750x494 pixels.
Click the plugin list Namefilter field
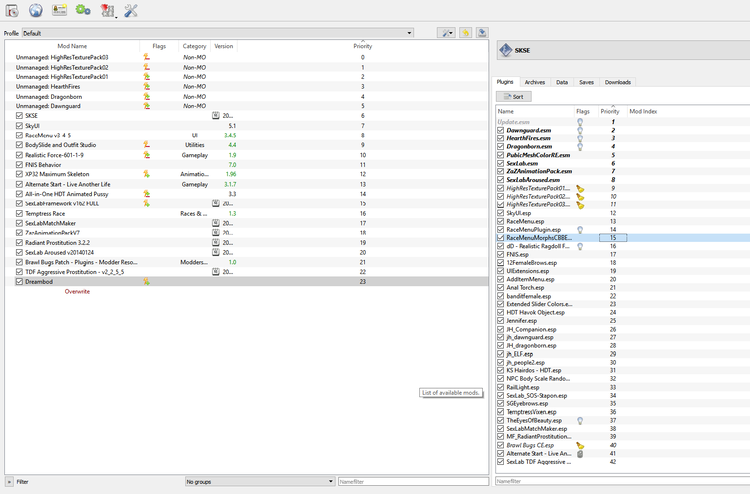click(622, 481)
